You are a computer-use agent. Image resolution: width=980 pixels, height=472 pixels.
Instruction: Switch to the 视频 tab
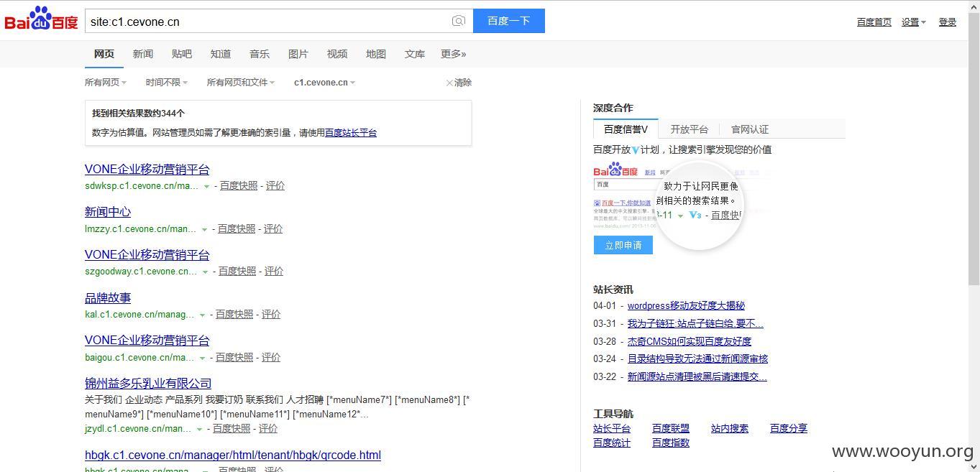(337, 54)
